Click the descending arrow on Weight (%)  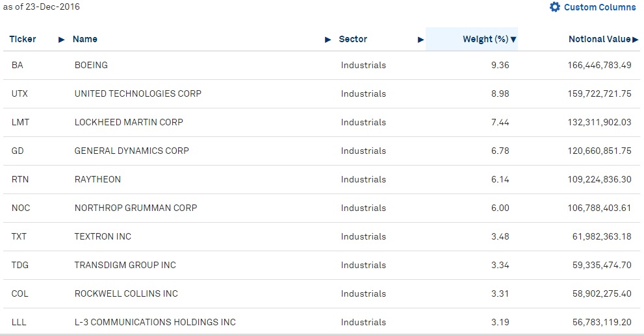[513, 40]
